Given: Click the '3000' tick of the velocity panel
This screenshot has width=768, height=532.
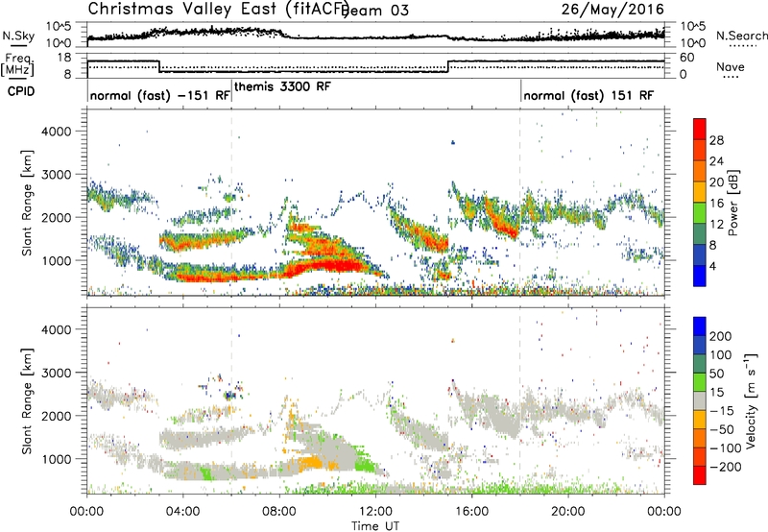Looking at the screenshot, I should [x=56, y=373].
